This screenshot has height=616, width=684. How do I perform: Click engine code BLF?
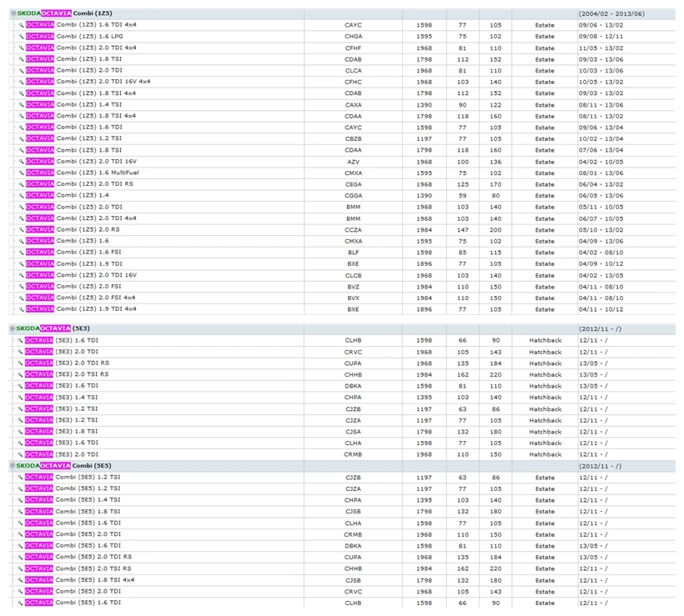pos(353,253)
